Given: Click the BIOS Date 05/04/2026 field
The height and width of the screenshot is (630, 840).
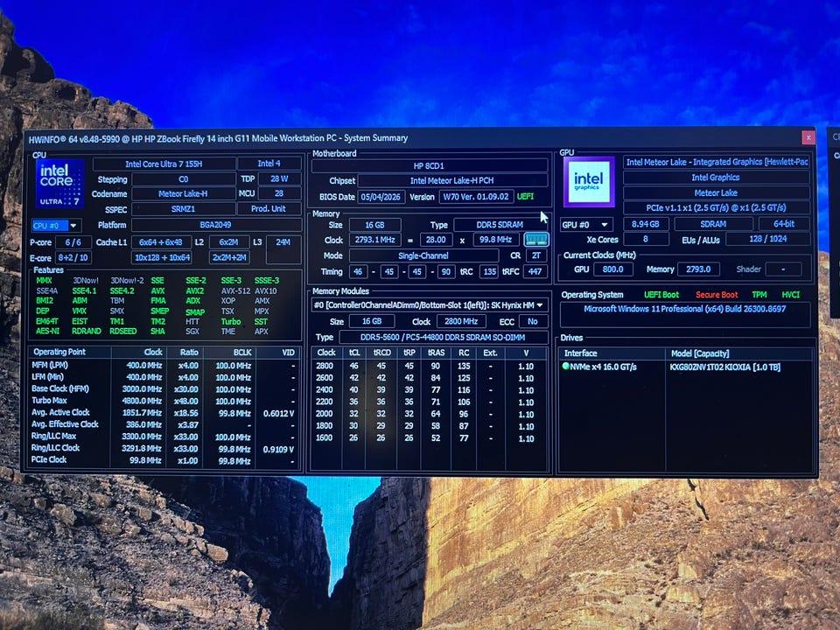Looking at the screenshot, I should point(381,197).
